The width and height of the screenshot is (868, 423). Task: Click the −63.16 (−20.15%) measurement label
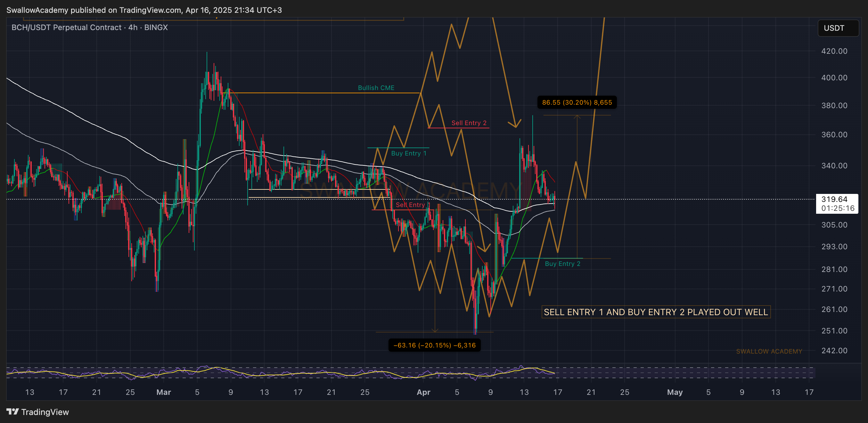[x=434, y=345]
